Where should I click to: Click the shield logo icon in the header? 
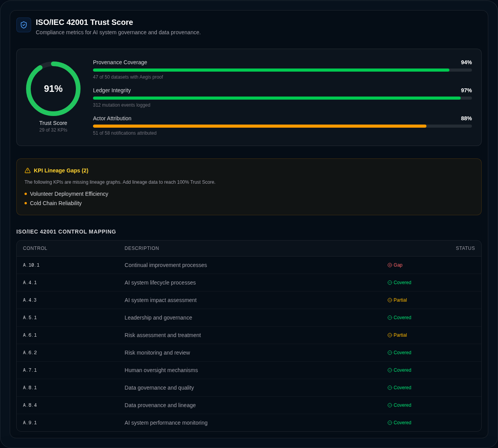click(23, 25)
